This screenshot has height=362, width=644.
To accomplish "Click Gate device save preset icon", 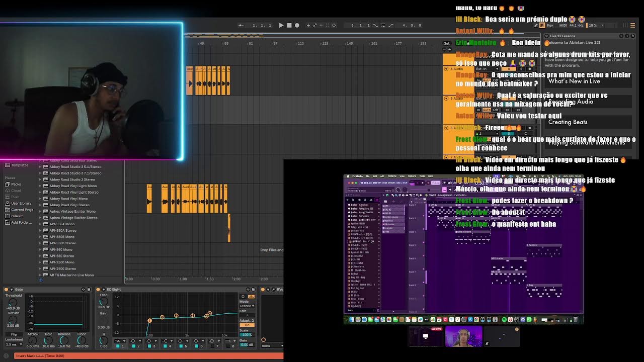I will 89,290.
